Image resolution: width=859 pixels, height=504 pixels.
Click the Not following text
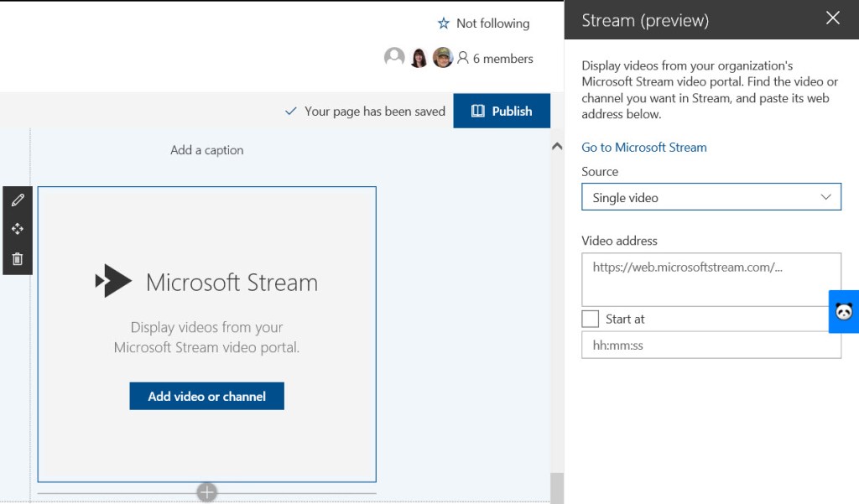493,23
